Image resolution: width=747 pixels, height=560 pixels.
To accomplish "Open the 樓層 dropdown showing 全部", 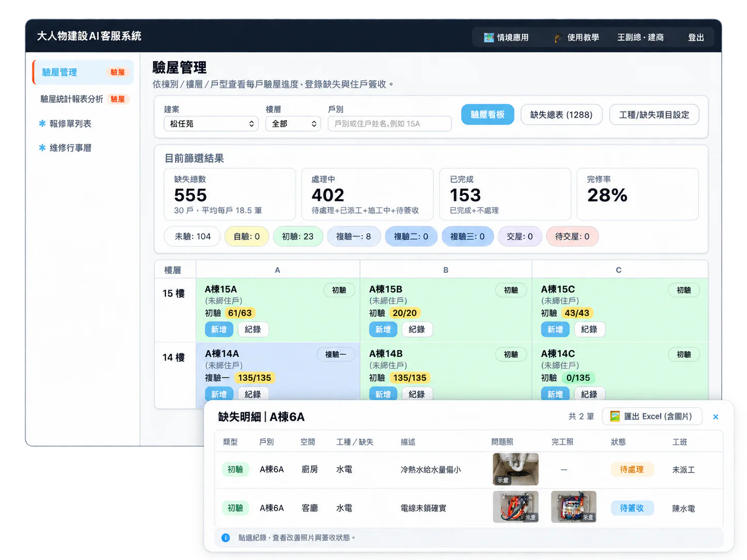I will tap(293, 124).
